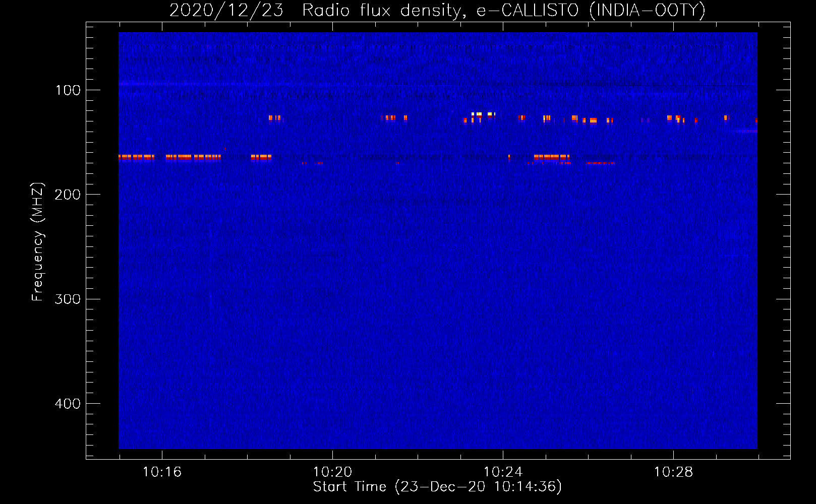Click the 400 frequency tick label
Viewport: 816px width, 504px height.
coord(68,404)
